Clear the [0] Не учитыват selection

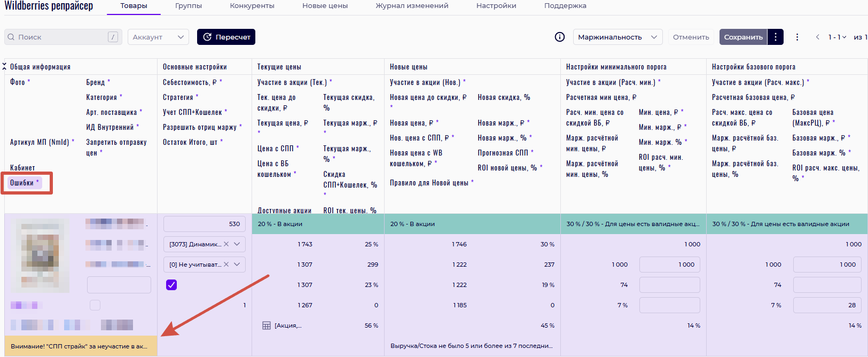pyautogui.click(x=226, y=265)
